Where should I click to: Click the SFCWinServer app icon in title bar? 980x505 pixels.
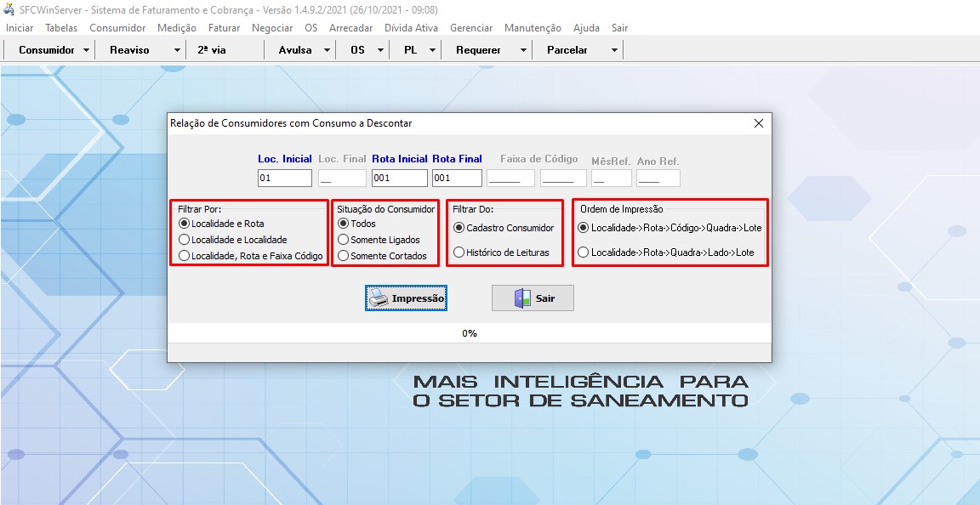9,9
